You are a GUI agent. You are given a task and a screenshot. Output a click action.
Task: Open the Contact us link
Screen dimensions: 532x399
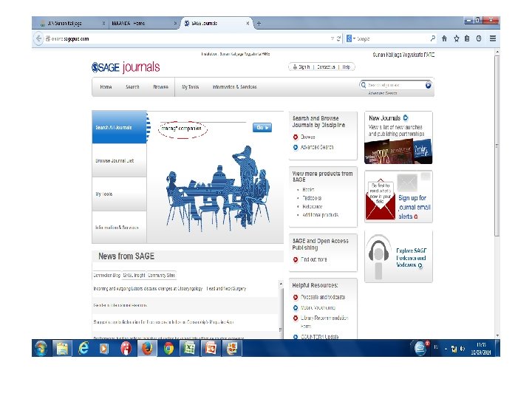[326, 67]
